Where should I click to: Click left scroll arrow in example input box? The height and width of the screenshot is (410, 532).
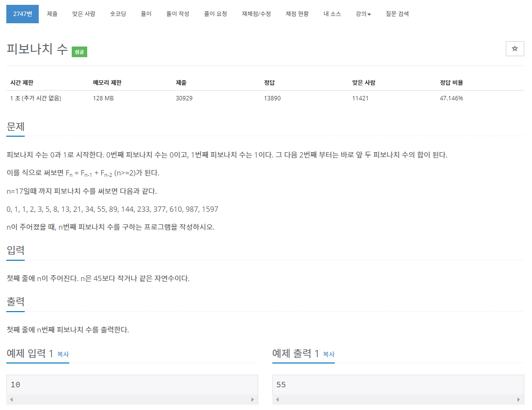(x=12, y=399)
